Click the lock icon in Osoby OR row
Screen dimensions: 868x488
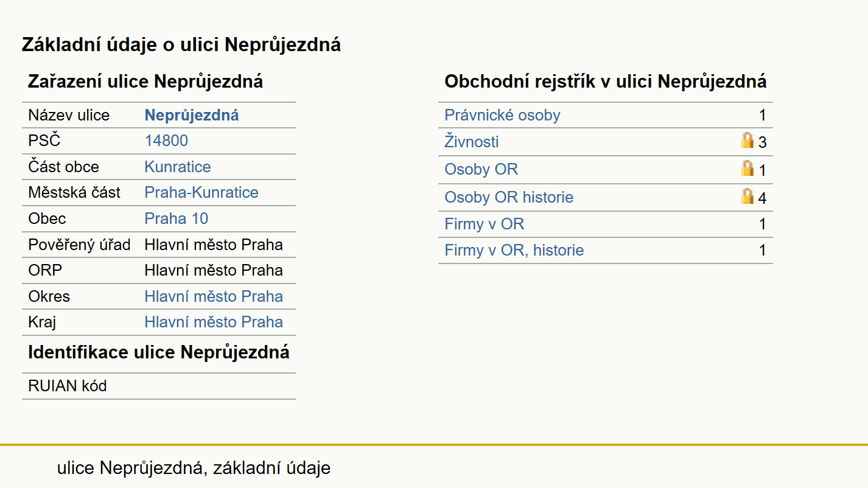[747, 169]
